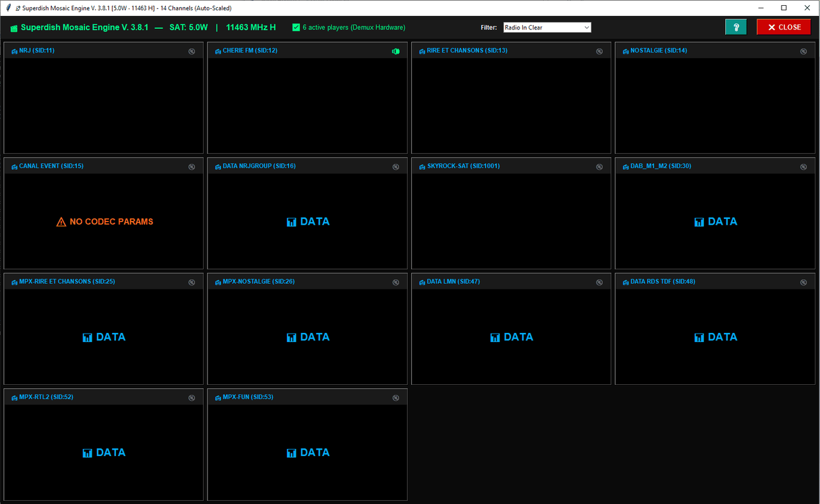Toggle mute on CANAL EVENT

tap(192, 167)
